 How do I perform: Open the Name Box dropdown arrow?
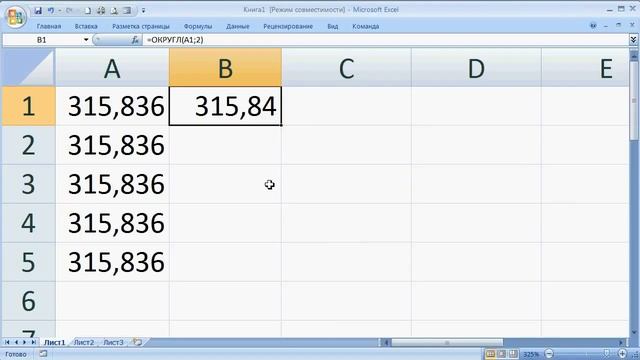tap(86, 40)
